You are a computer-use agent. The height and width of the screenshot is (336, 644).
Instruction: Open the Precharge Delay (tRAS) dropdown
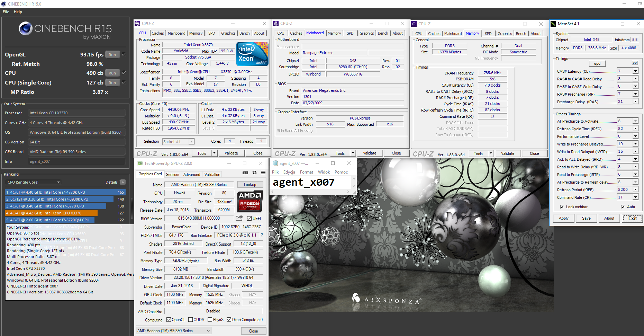pyautogui.click(x=635, y=101)
